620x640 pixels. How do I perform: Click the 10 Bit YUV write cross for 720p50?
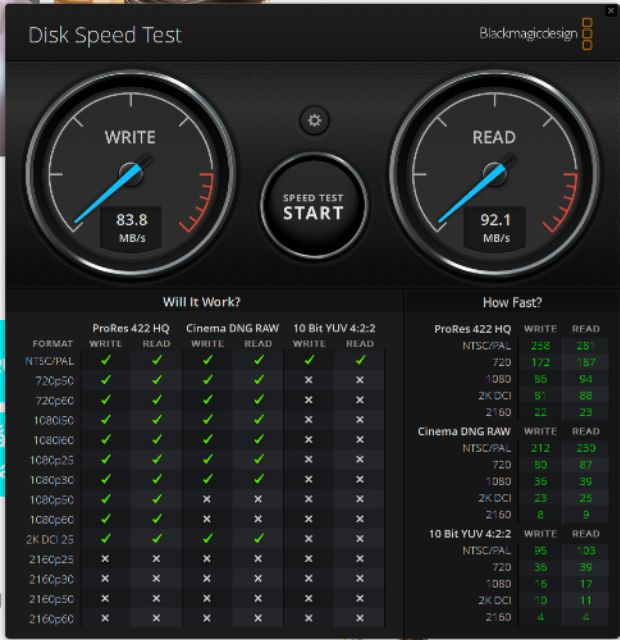pyautogui.click(x=309, y=381)
